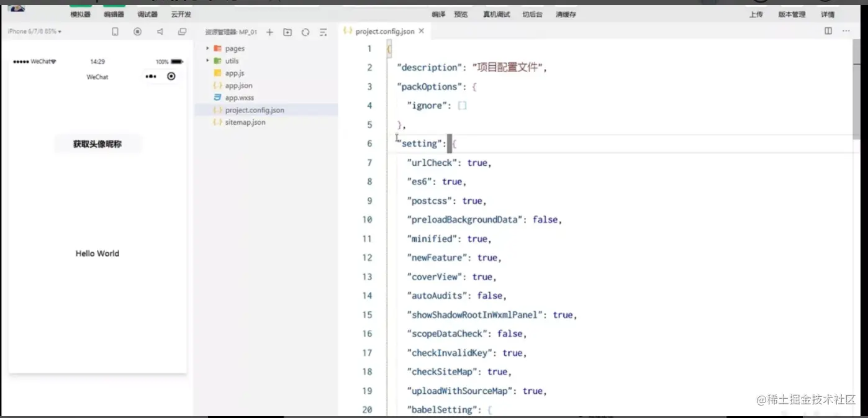868x418 pixels.
Task: Click the record icon in simulator toolbar
Action: pos(138,32)
